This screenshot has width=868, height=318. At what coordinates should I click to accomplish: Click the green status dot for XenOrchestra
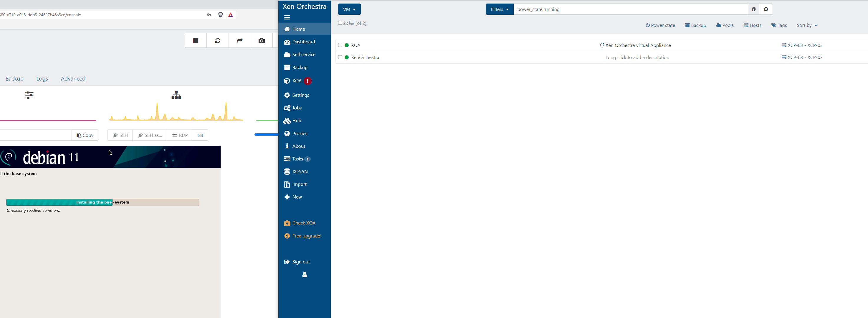[346, 58]
